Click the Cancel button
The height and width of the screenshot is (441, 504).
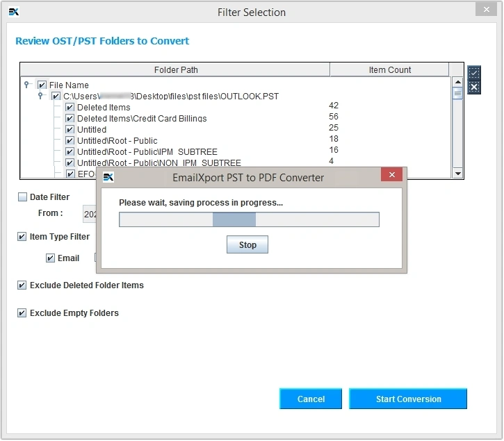coord(311,399)
